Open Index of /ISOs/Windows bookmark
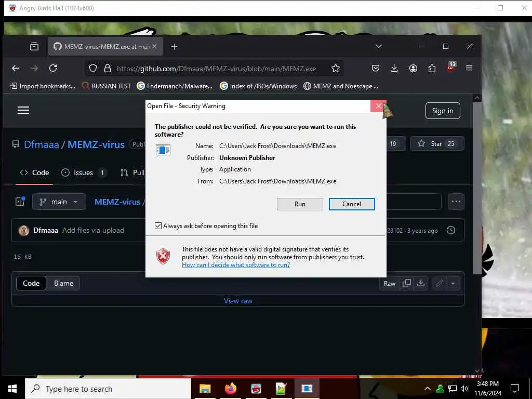Image resolution: width=532 pixels, height=399 pixels. [258, 86]
